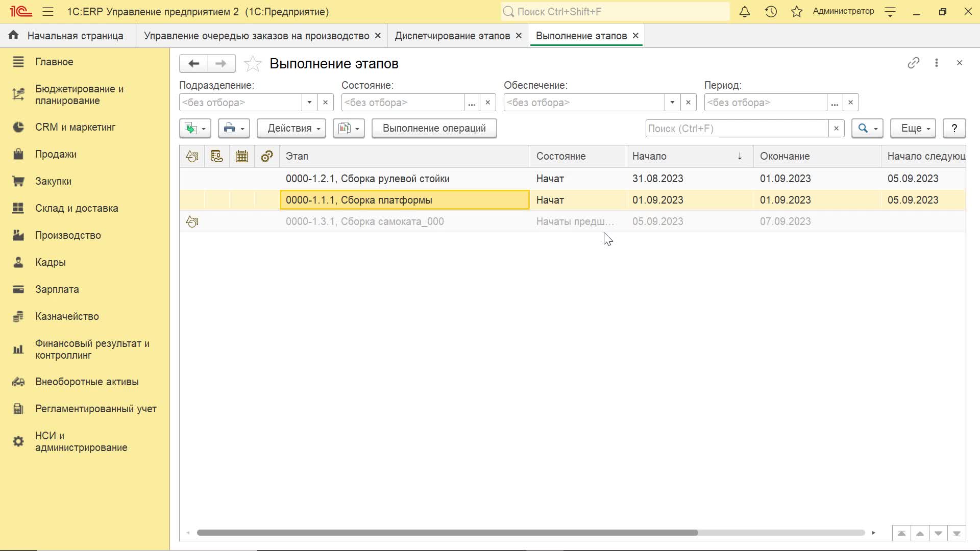The height and width of the screenshot is (551, 980).
Task: Click the calendar icon column header
Action: 242,156
